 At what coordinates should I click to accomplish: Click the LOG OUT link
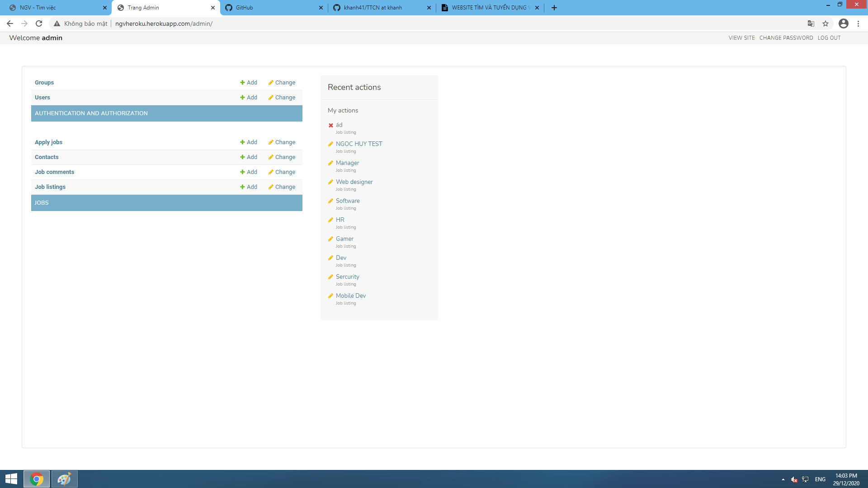[829, 38]
